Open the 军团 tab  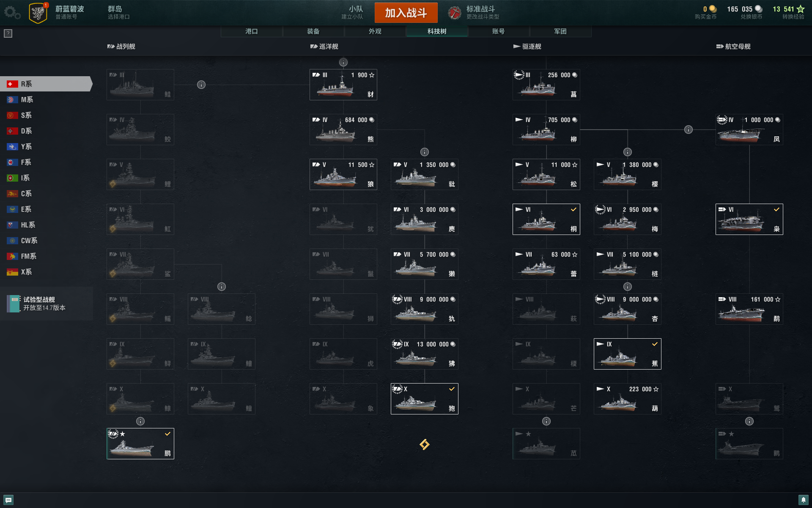pyautogui.click(x=560, y=31)
